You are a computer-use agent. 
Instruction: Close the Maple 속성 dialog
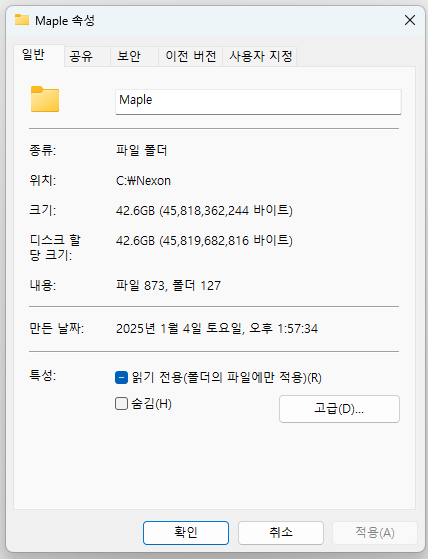(x=410, y=20)
